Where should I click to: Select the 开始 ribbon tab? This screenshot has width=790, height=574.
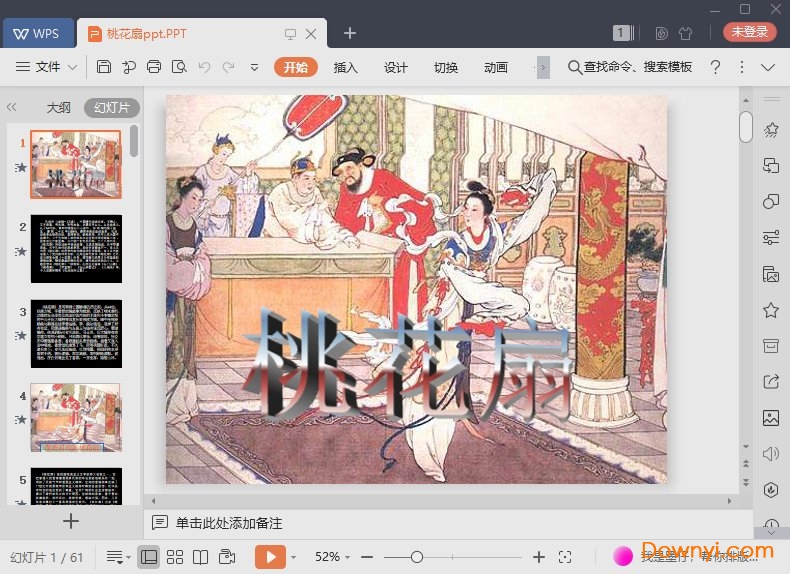(x=296, y=67)
